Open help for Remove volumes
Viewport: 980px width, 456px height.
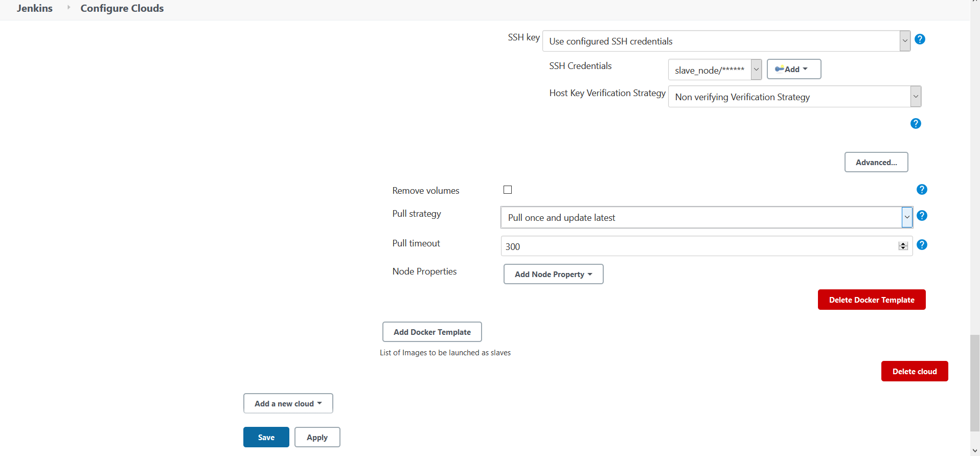(922, 190)
